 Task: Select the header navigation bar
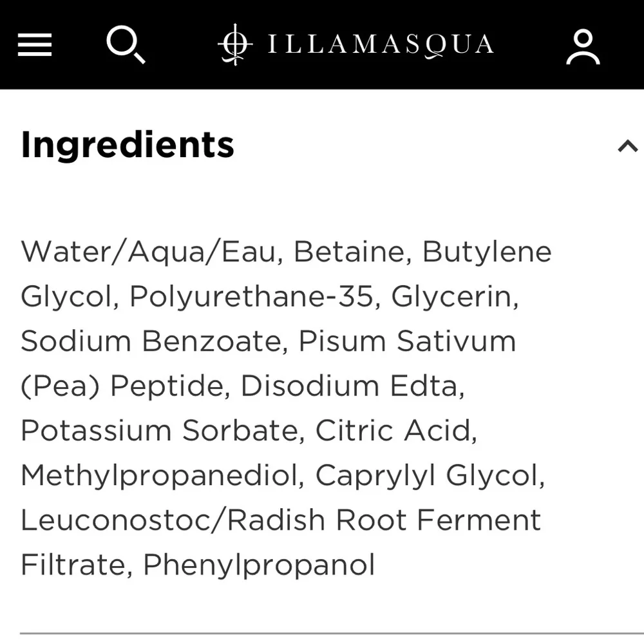[x=322, y=45]
